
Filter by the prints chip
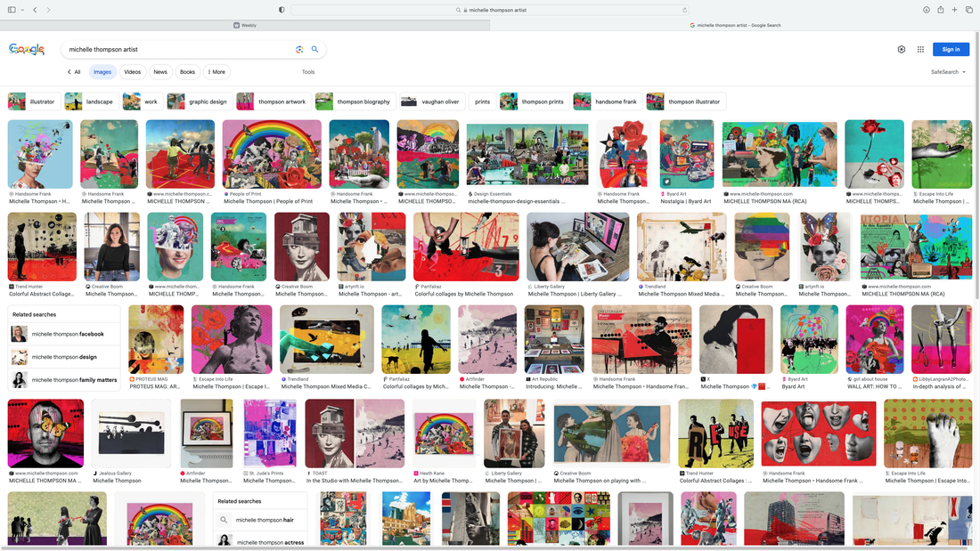(x=483, y=101)
